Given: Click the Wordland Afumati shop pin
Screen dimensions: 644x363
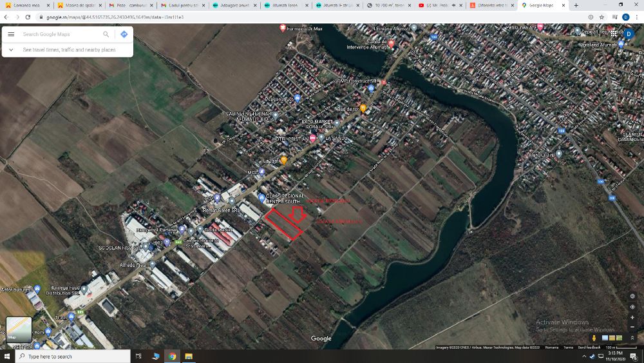Looking at the screenshot, I should tap(621, 44).
